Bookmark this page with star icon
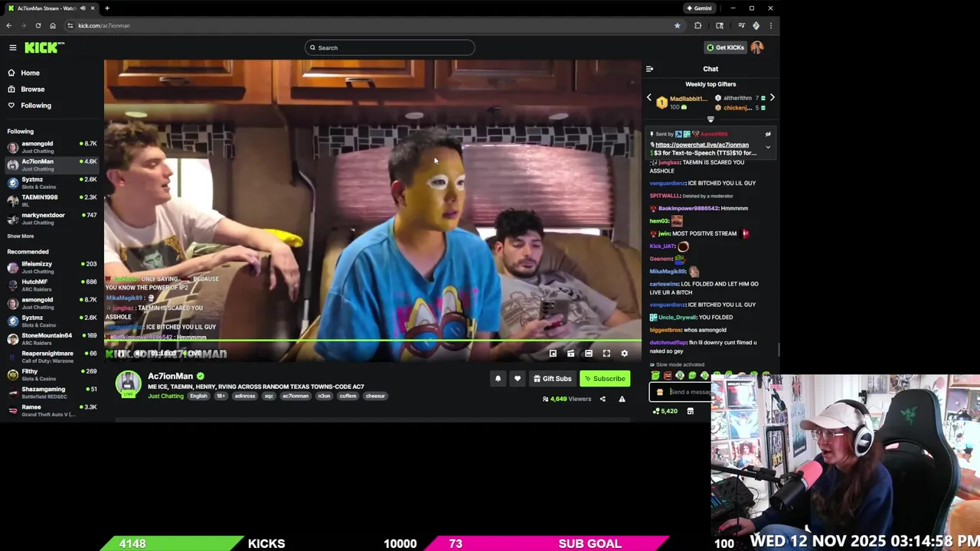The image size is (980, 551). [x=677, y=25]
